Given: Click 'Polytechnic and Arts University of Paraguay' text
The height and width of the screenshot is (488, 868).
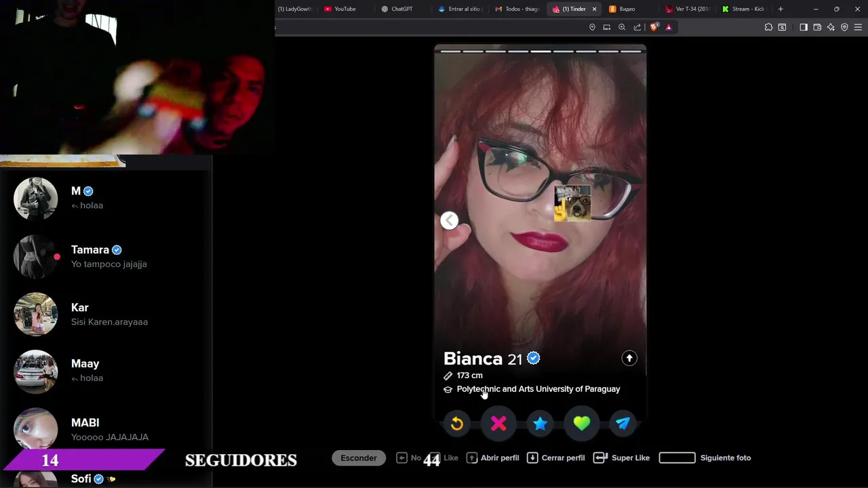Looking at the screenshot, I should pyautogui.click(x=538, y=389).
